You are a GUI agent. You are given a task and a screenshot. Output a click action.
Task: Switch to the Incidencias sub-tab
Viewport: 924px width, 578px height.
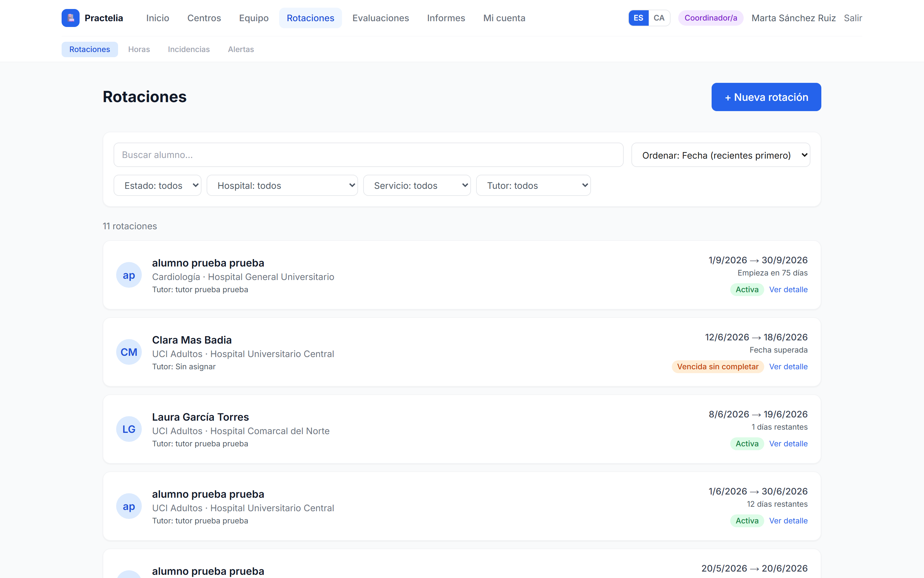click(189, 49)
